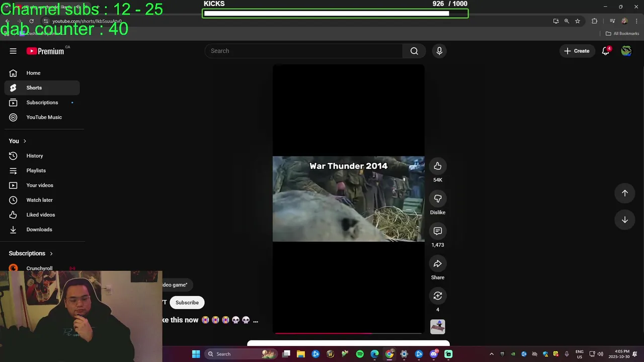Screen dimensions: 644x362
Task: Open Chrome media control icon
Action: (612, 21)
